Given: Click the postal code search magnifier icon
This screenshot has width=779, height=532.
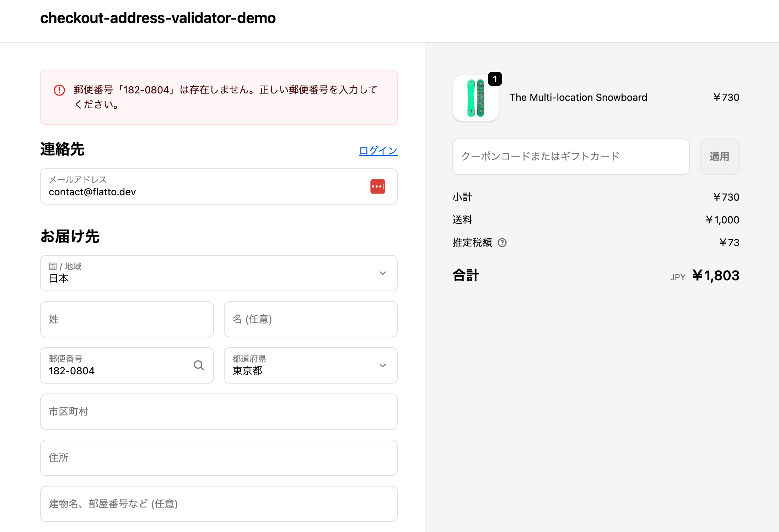Looking at the screenshot, I should [199, 365].
